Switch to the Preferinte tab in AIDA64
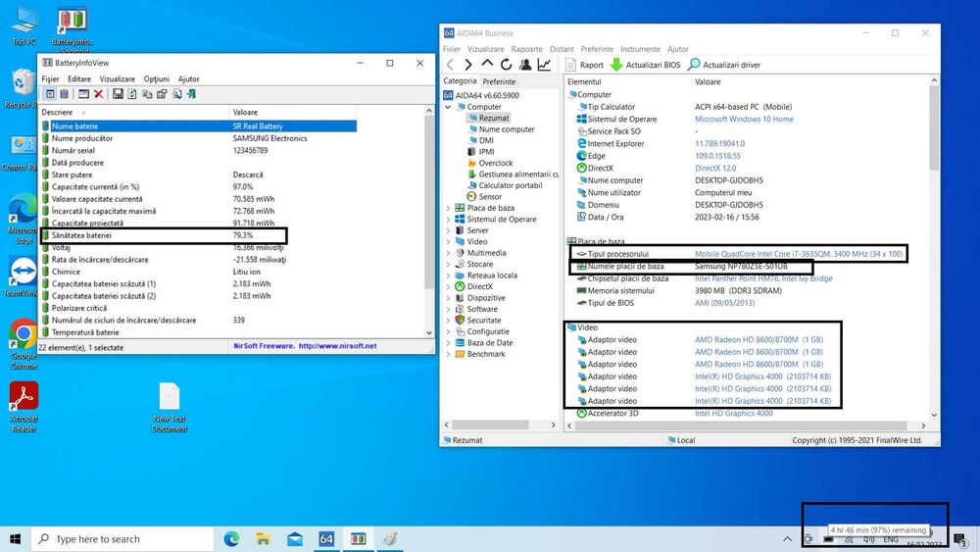Viewport: 980px width, 552px height. click(x=499, y=81)
